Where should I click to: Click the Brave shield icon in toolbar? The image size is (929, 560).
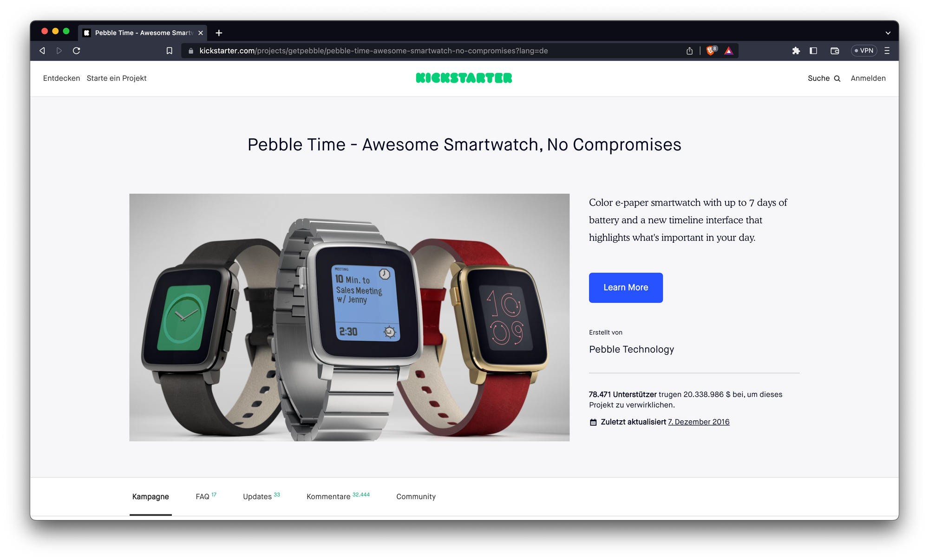point(711,51)
